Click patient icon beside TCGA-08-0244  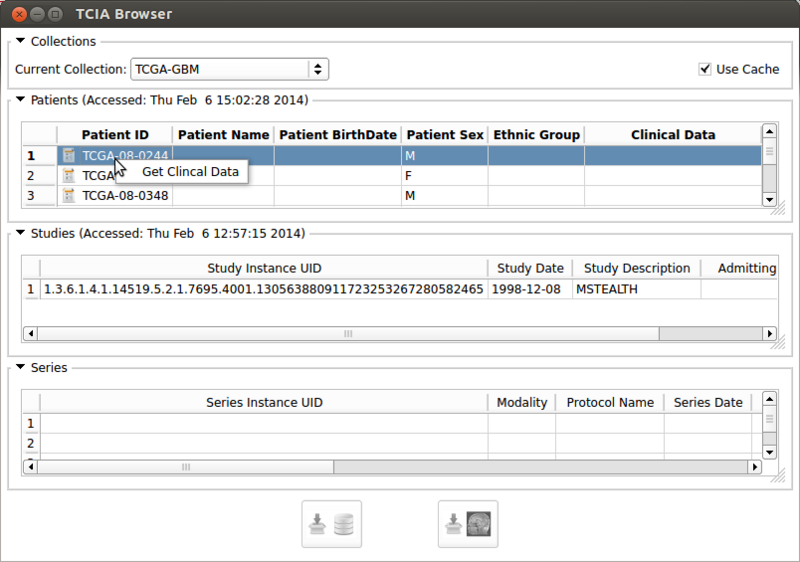point(69,155)
